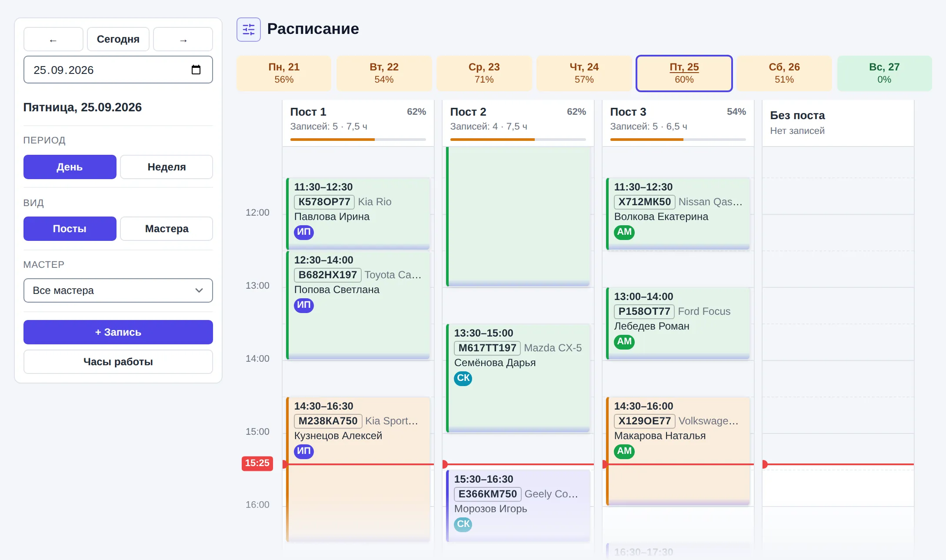
Task: Open Mazda CX-5 М617ТТ197 appointment
Action: tap(518, 378)
